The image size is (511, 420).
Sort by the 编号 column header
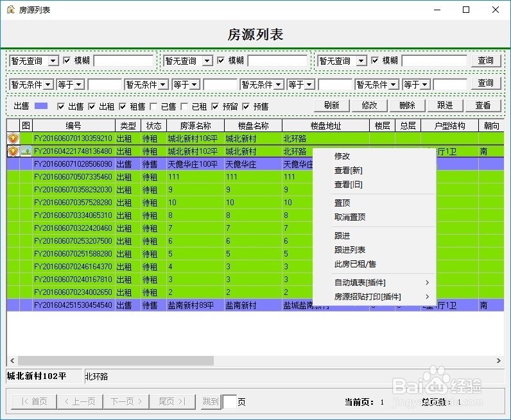click(x=74, y=126)
